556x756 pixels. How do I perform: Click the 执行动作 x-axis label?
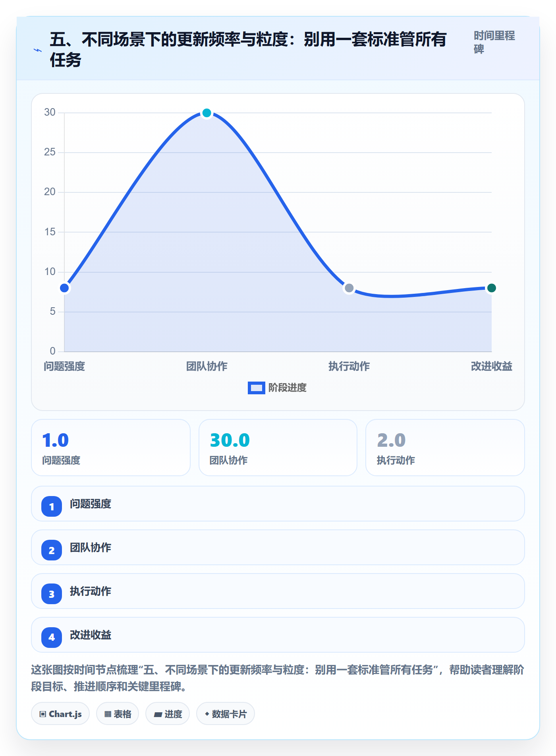coord(349,366)
